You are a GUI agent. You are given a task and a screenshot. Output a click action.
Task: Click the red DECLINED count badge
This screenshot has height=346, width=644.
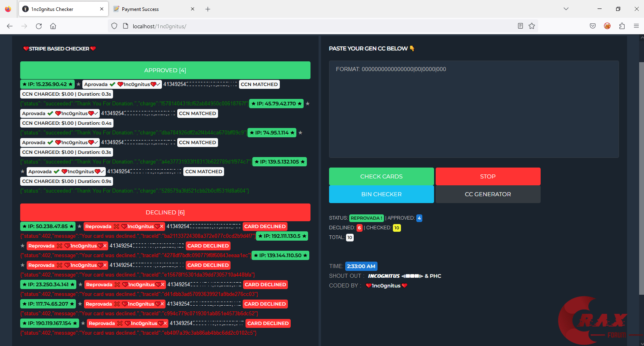point(359,228)
